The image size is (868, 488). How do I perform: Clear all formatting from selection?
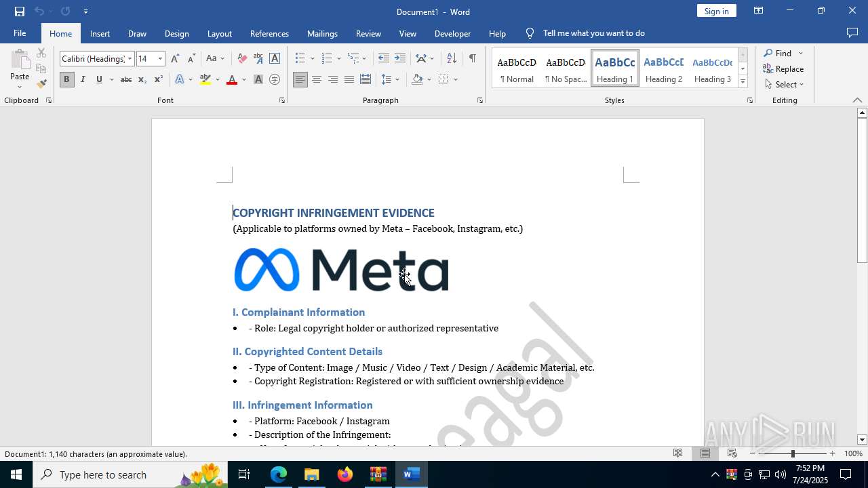pos(242,59)
